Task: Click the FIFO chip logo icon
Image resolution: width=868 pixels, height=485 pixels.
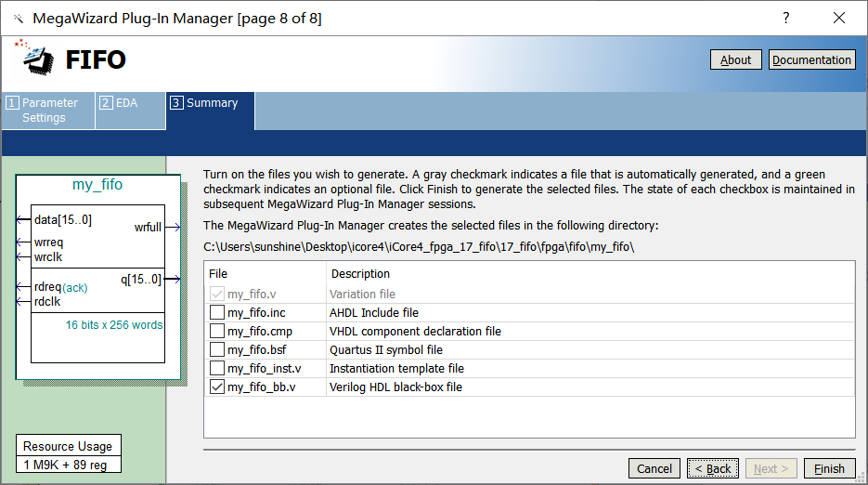Action: (34, 58)
